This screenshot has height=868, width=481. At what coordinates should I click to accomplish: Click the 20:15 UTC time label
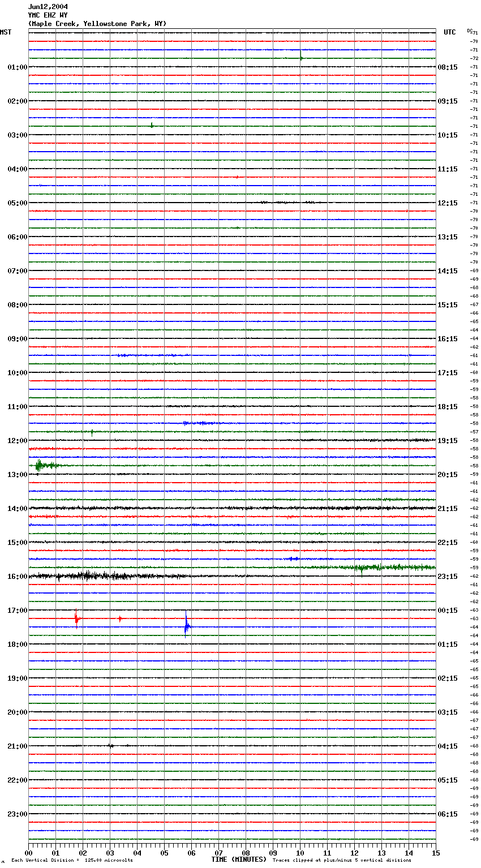tap(448, 475)
